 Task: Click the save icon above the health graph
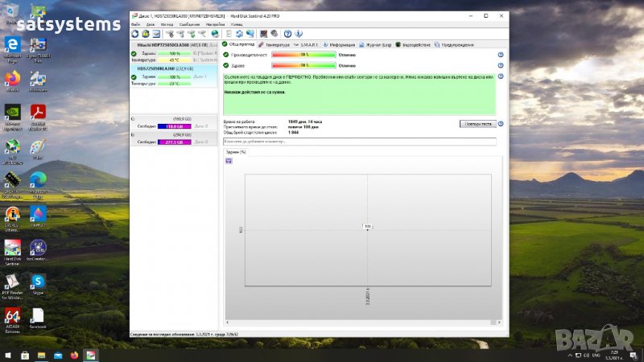pyautogui.click(x=229, y=161)
